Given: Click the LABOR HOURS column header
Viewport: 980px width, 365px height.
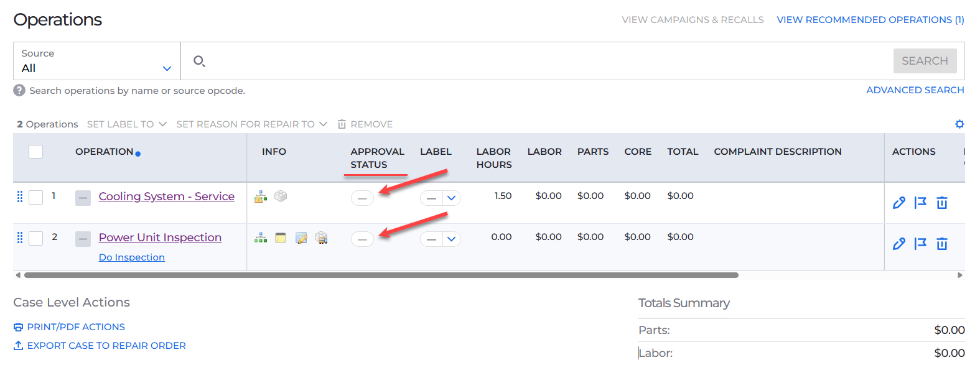Looking at the screenshot, I should (494, 158).
